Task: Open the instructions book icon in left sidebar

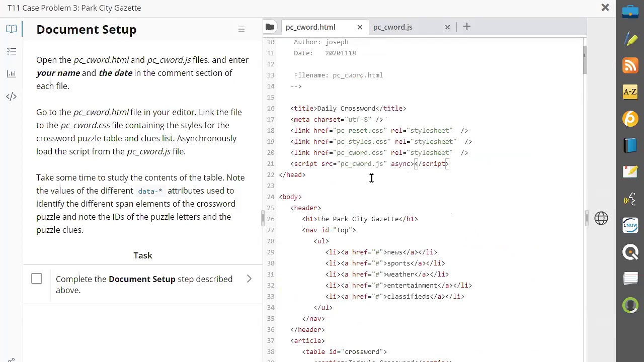Action: (x=11, y=29)
